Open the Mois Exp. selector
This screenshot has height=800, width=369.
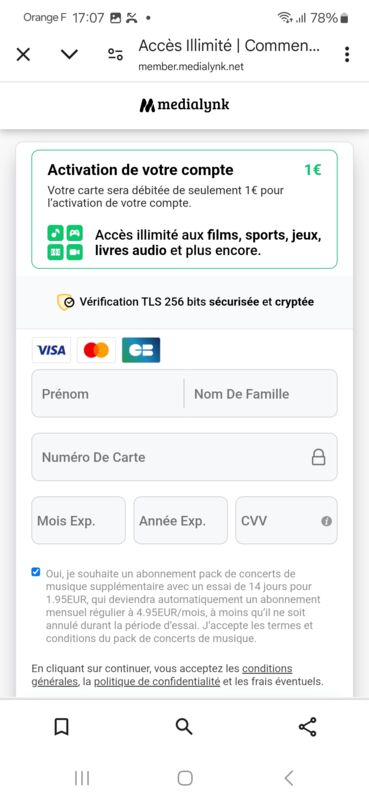[79, 520]
